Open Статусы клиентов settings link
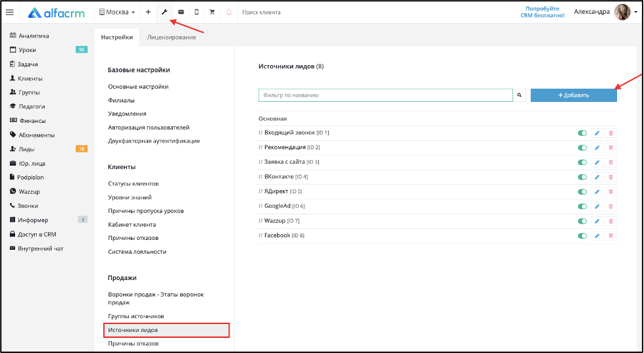This screenshot has height=353, width=644. click(x=133, y=183)
